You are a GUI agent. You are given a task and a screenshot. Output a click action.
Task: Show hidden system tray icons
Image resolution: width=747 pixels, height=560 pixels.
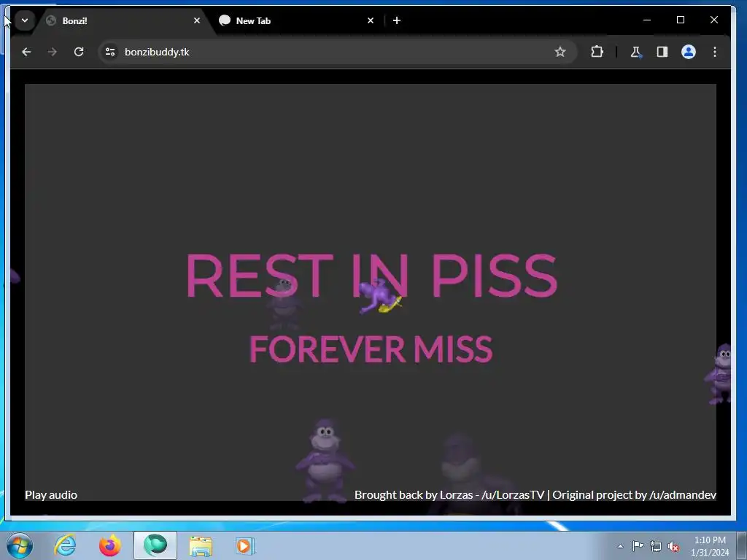620,546
